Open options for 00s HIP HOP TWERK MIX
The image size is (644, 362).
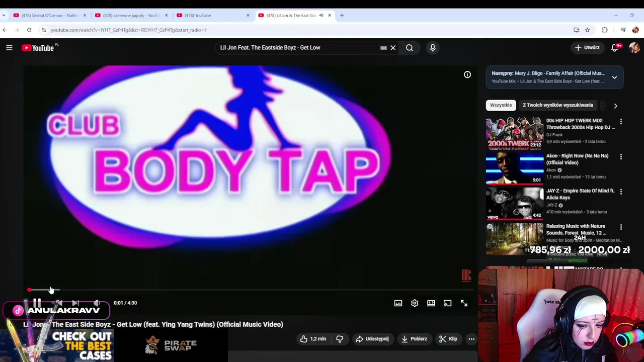click(x=621, y=122)
